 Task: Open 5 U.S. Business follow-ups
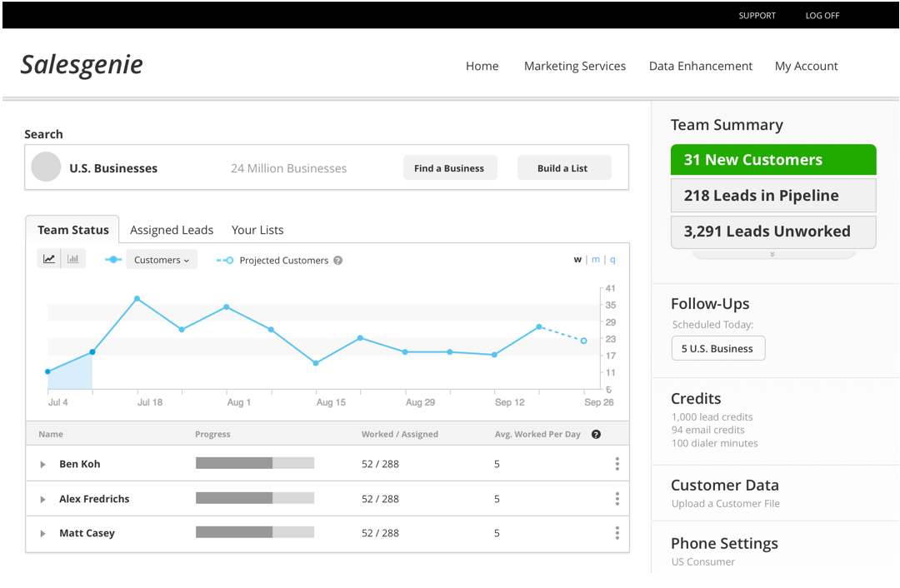718,348
